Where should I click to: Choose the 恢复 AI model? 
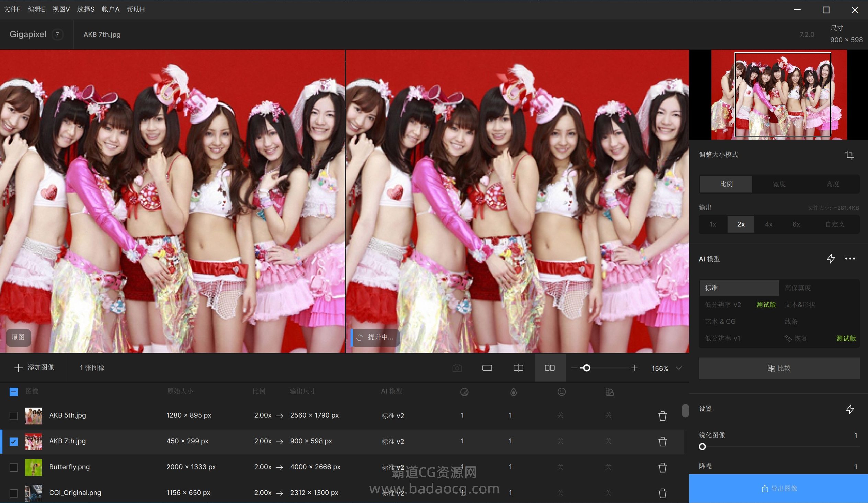[x=819, y=338]
